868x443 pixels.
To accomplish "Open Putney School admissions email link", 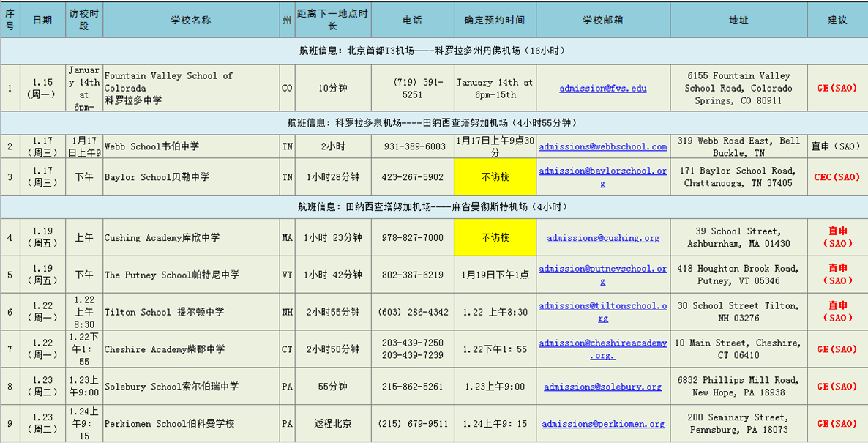I will click(603, 275).
